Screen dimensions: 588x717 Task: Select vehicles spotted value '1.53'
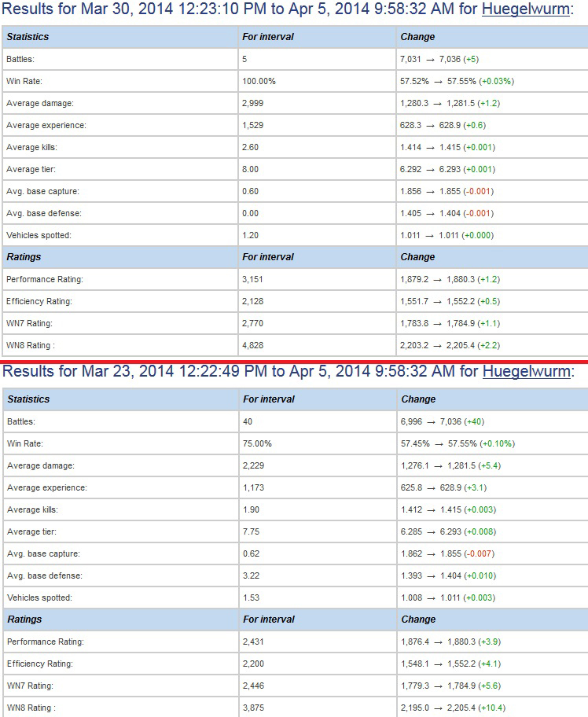click(251, 597)
